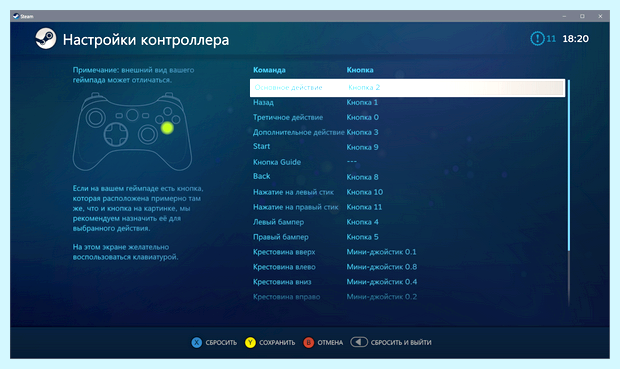Image resolution: width=620 pixels, height=369 pixels.
Task: Click the back arrow icon for СБРОСИТЬ И ВЫЙТИ
Action: tap(359, 342)
